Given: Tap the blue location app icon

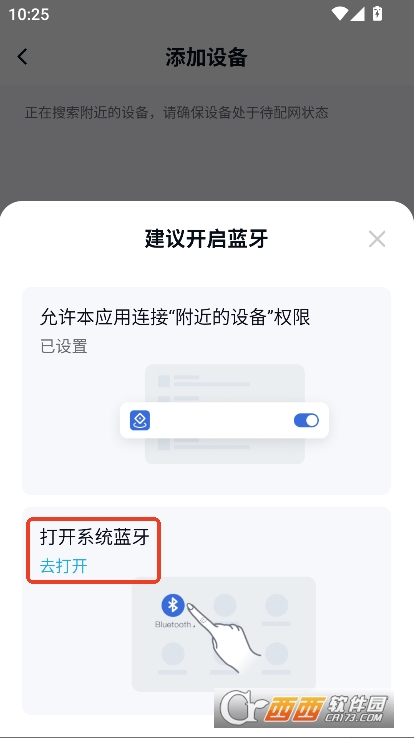Looking at the screenshot, I should point(140,420).
